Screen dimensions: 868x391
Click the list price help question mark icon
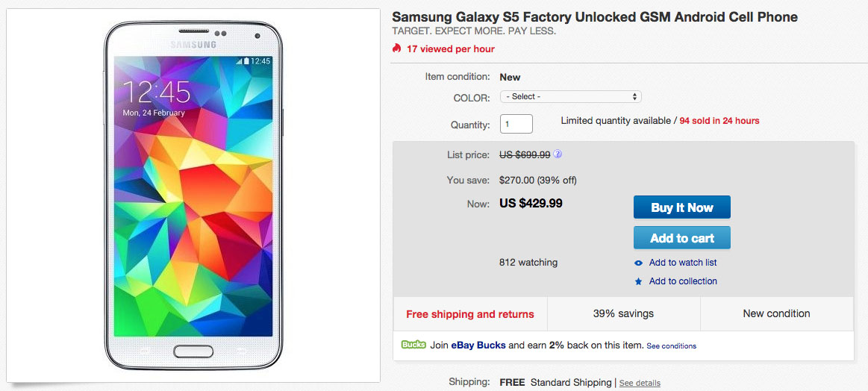[x=558, y=154]
